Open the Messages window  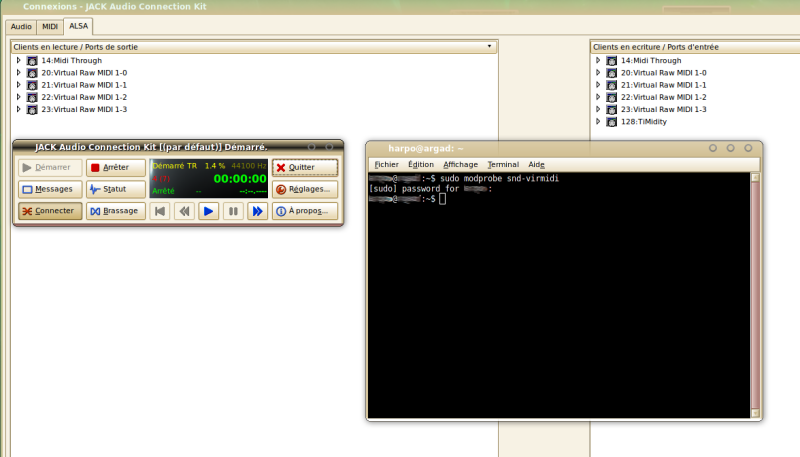[x=50, y=189]
